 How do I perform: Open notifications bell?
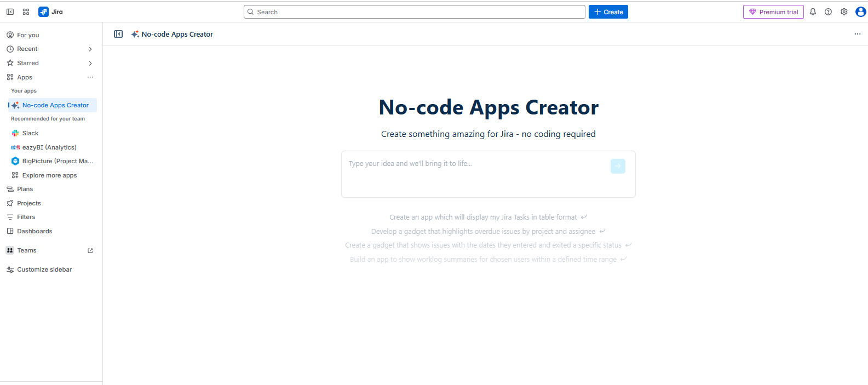(x=813, y=12)
